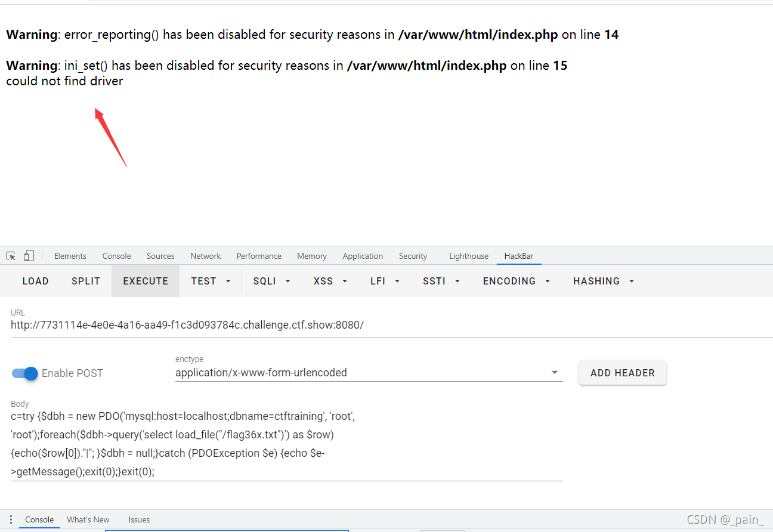Click the EXECUTE button

pyautogui.click(x=146, y=281)
